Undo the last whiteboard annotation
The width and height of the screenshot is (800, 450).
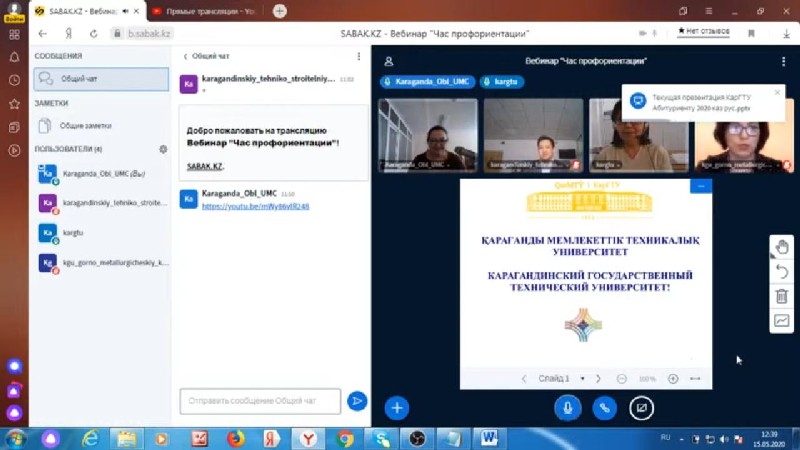(x=782, y=272)
